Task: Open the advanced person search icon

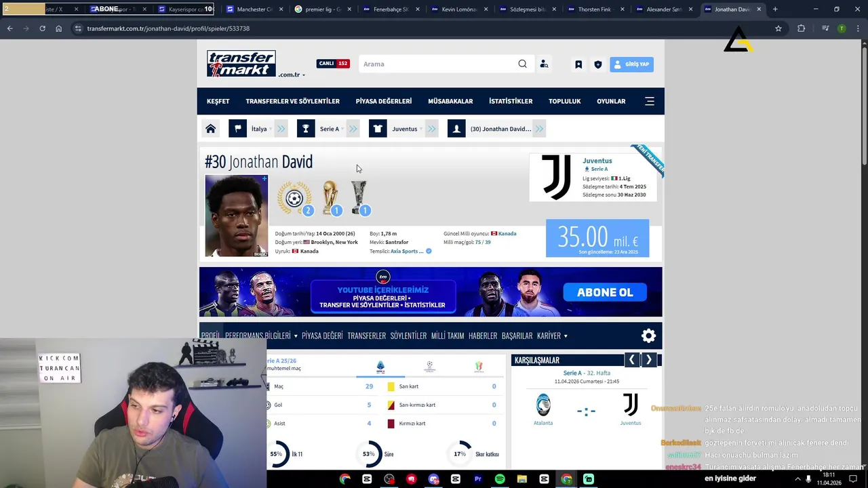Action: pyautogui.click(x=544, y=64)
